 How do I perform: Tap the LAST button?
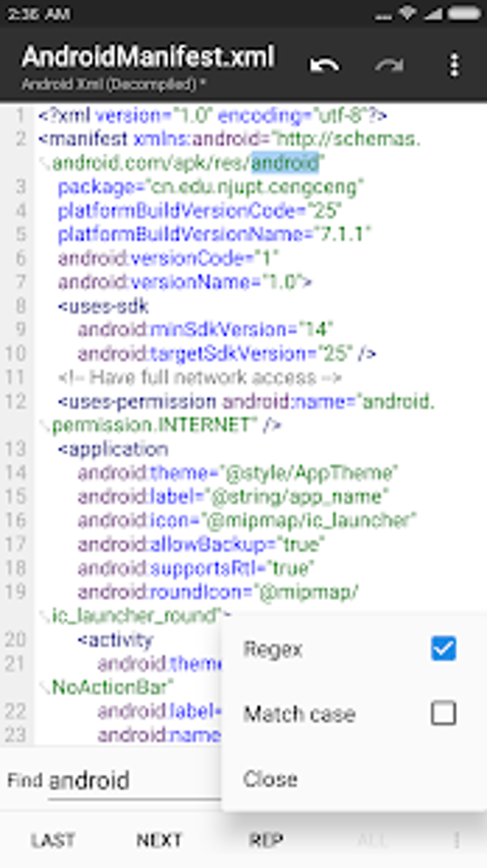tap(53, 840)
